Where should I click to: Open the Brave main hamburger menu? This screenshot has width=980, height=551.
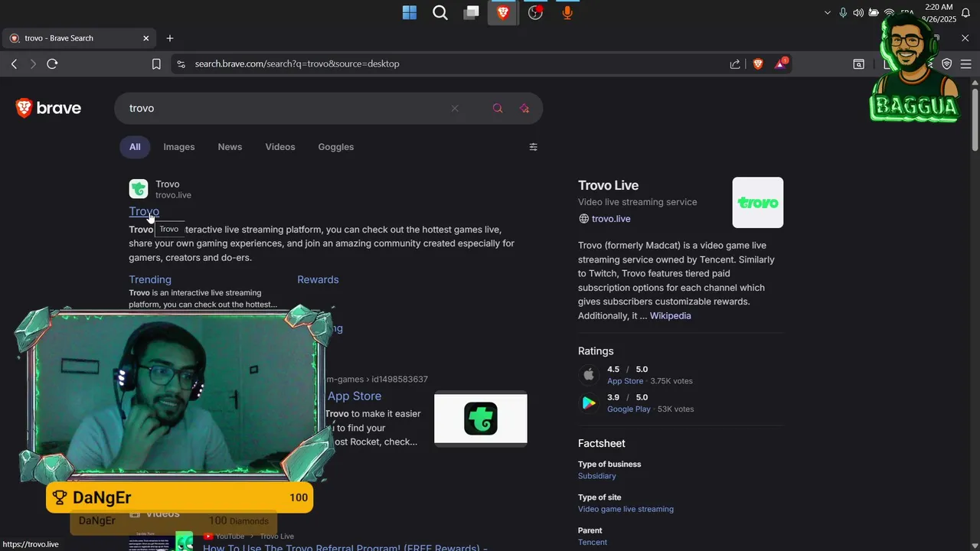(965, 64)
